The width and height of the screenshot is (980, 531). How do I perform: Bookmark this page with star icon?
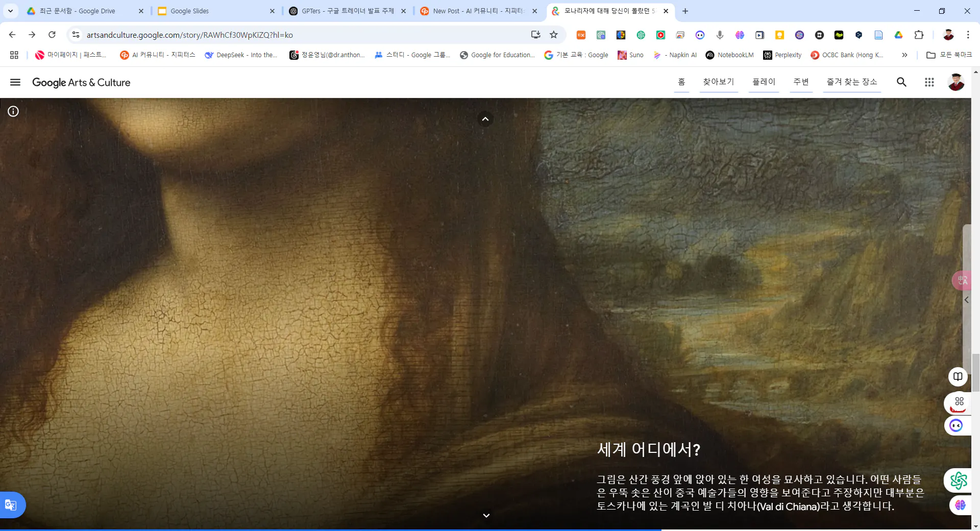(x=554, y=35)
